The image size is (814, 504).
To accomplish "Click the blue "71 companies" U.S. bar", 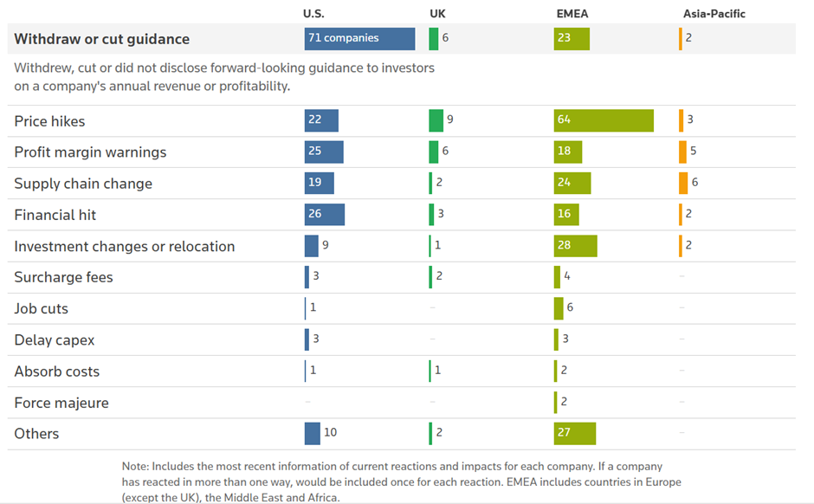I will 359,39.
